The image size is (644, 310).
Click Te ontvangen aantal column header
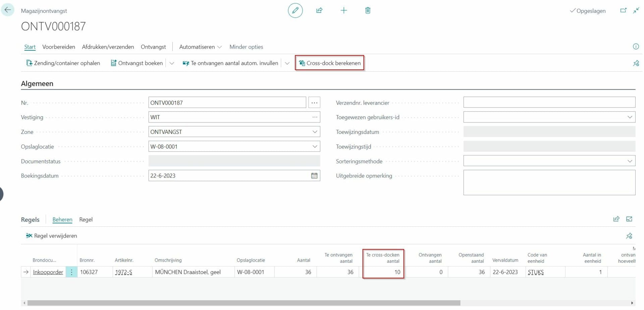point(338,258)
